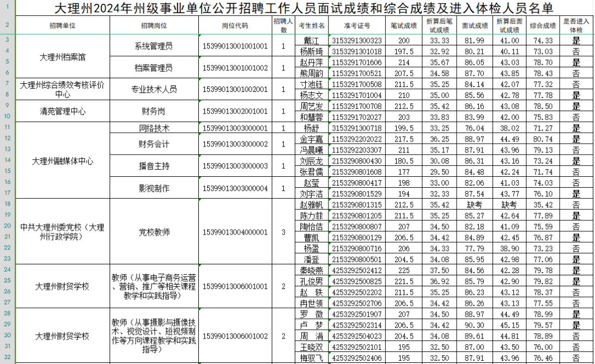Click position code 15399013006001002
The height and width of the screenshot is (364, 595).
(235, 336)
